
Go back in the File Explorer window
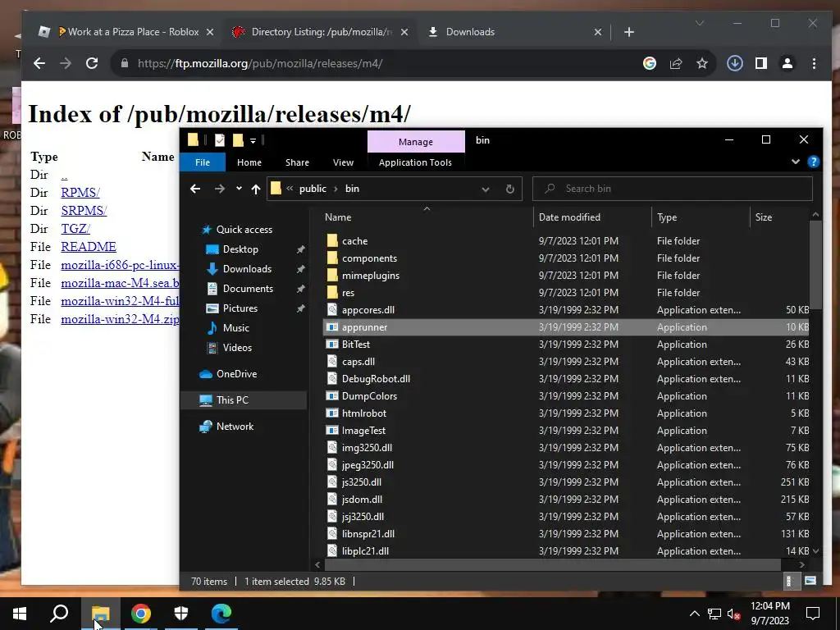click(195, 189)
